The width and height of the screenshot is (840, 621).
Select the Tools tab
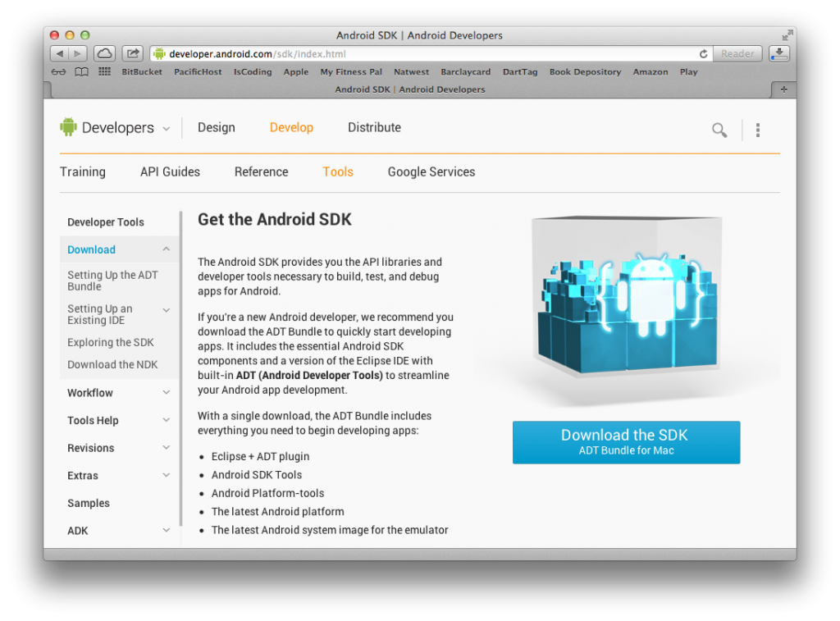(x=338, y=172)
